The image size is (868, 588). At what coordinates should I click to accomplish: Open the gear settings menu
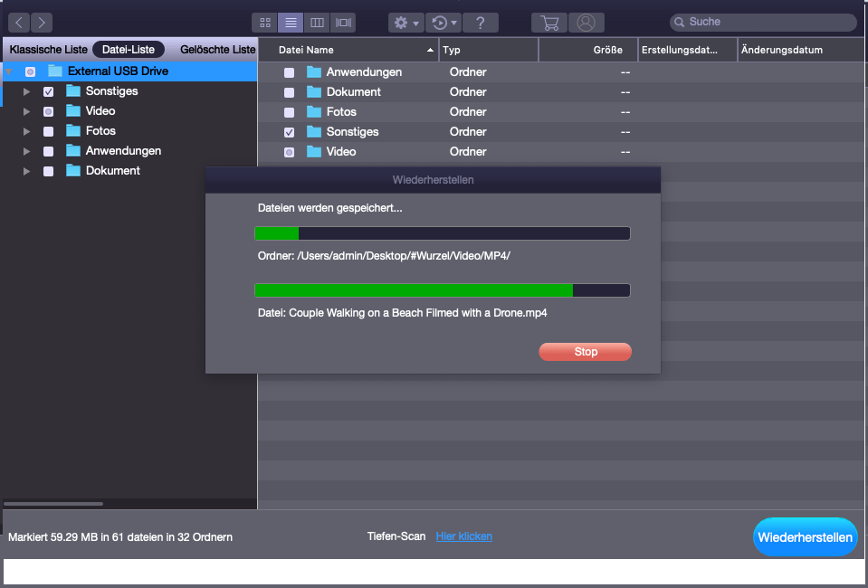click(406, 23)
